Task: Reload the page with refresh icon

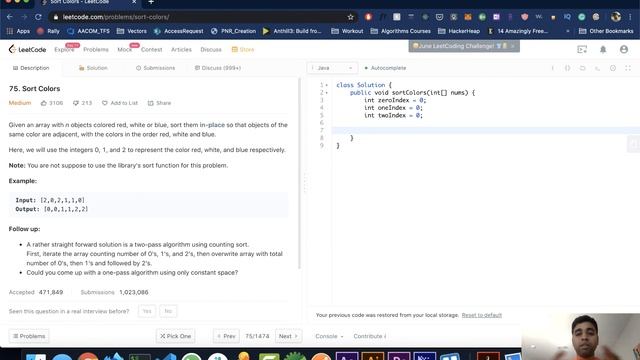Action: coord(38,17)
